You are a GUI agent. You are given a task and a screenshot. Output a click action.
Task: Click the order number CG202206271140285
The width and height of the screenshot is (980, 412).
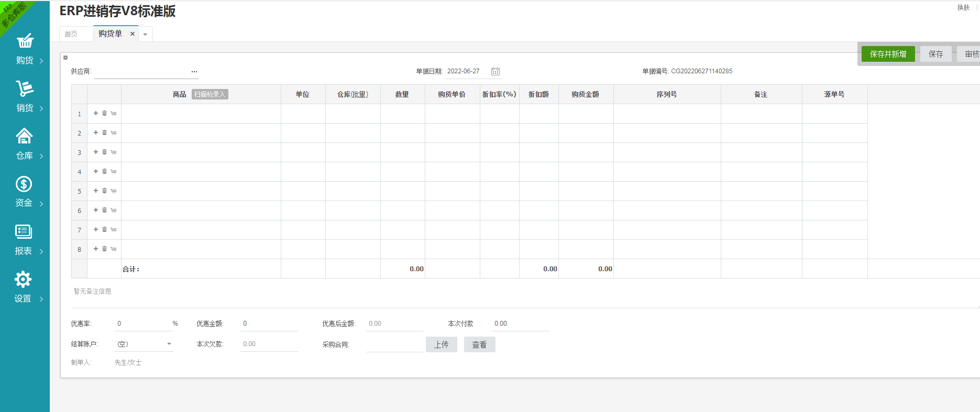pos(702,71)
